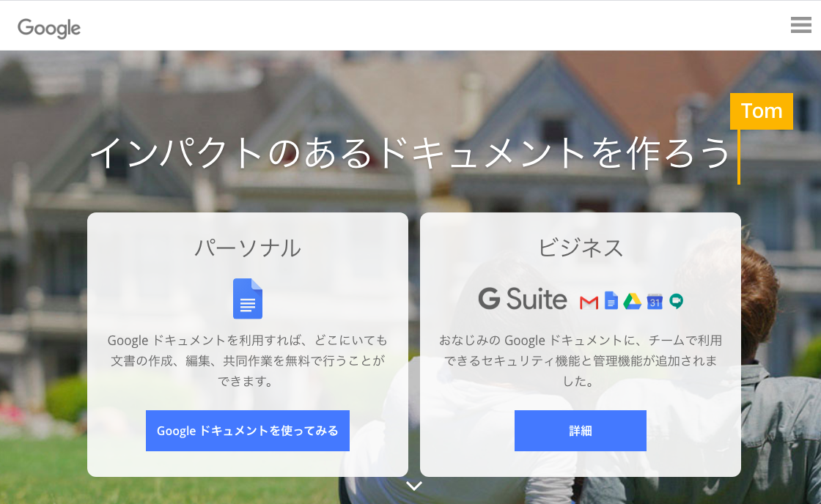The image size is (821, 504).
Task: Click the description starting with Google ドキュメントを利用すれば
Action: click(248, 360)
